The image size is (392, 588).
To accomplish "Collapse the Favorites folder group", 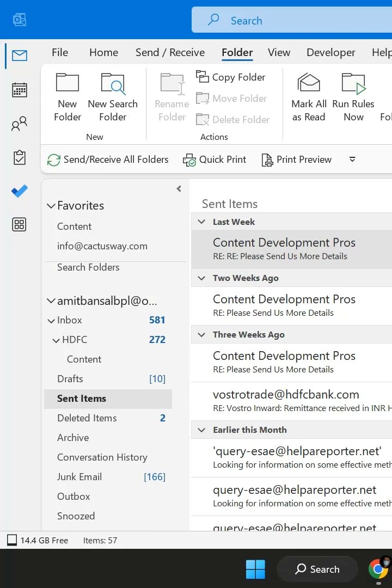I will tap(51, 206).
